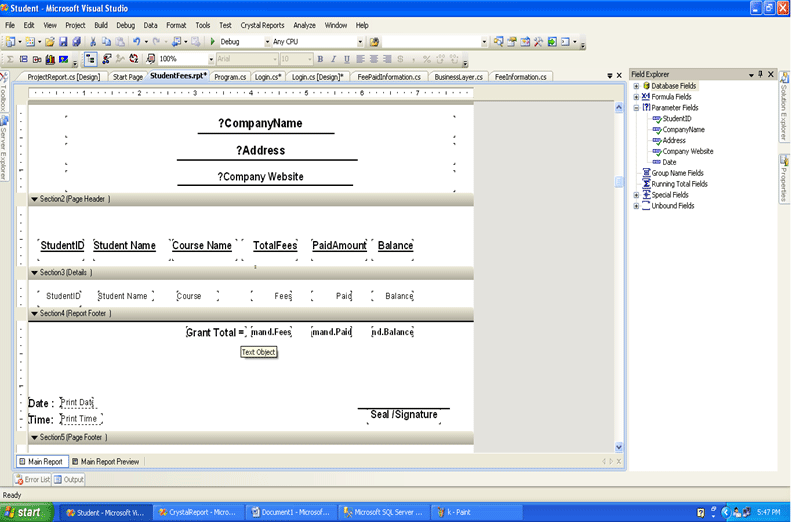The image size is (791, 522).
Task: Open the 100% zoom dropdown
Action: pyautogui.click(x=211, y=60)
